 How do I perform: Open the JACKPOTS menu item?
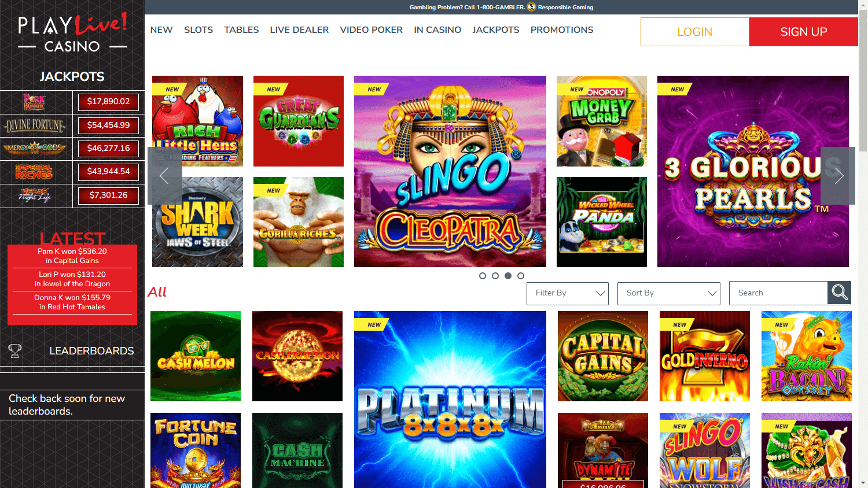pyautogui.click(x=496, y=30)
